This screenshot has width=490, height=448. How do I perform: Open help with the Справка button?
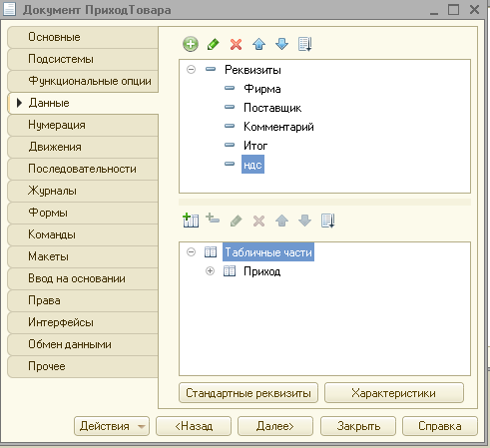[440, 426]
